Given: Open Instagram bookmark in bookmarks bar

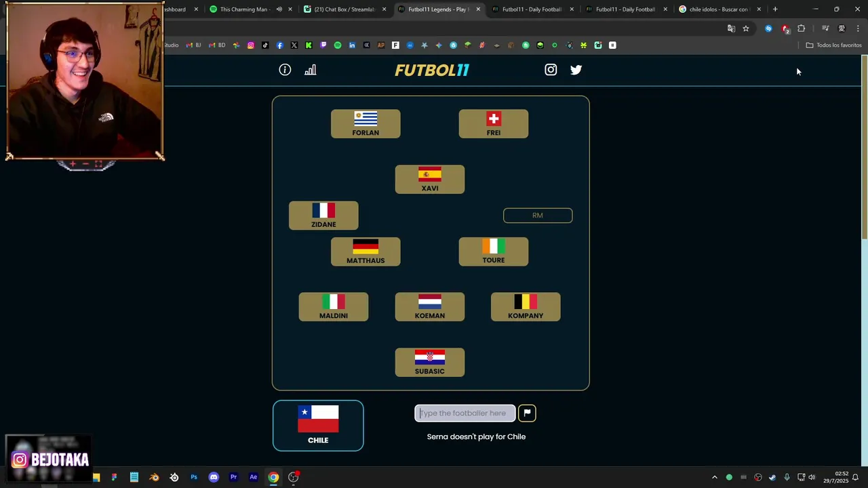Looking at the screenshot, I should [251, 45].
